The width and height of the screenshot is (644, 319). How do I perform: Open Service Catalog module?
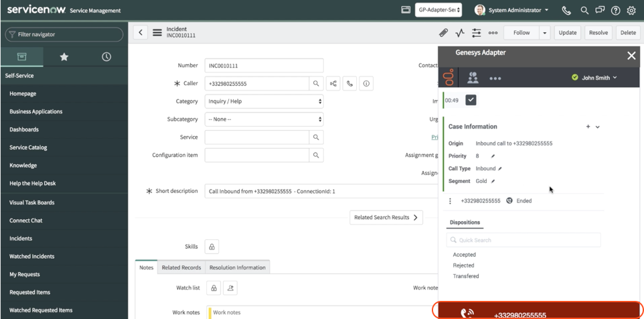point(28,147)
